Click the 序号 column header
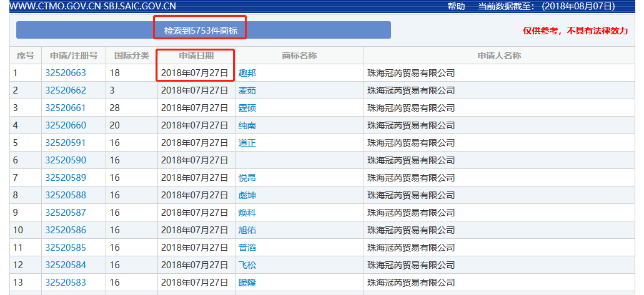 (x=26, y=56)
